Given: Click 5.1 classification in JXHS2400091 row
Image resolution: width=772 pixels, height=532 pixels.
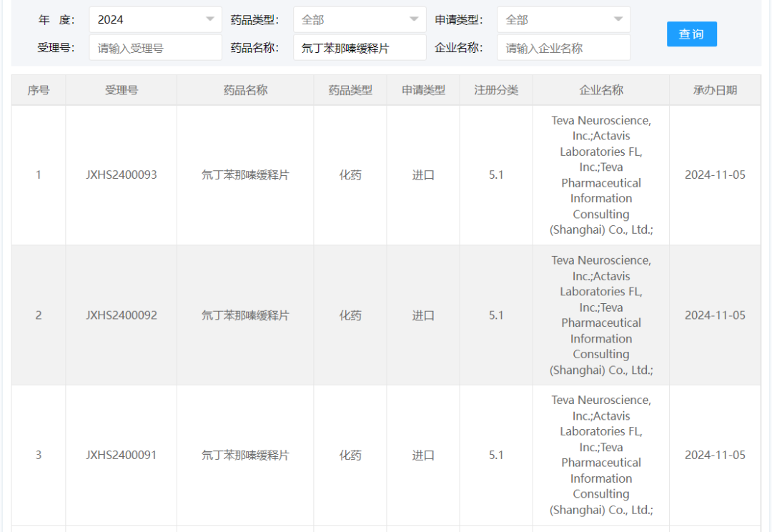Looking at the screenshot, I should point(496,455).
